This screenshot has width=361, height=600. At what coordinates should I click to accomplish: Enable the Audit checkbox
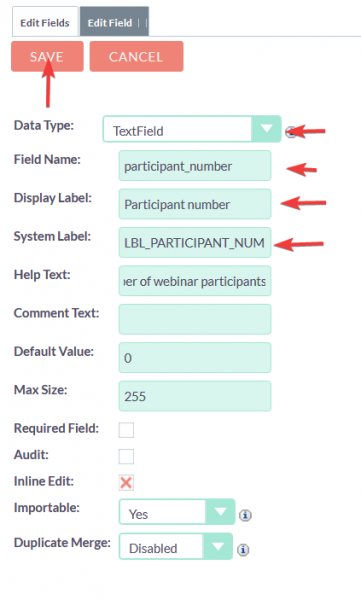[126, 456]
